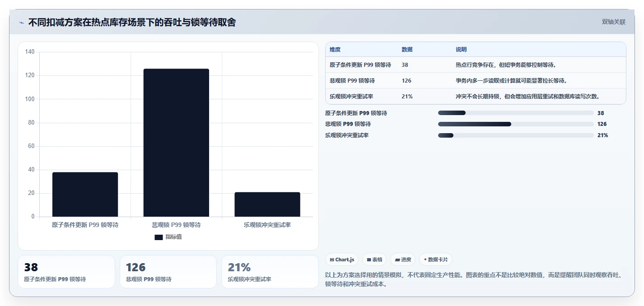Click the tall 悲观锁 P99 锁等待 bar

(176, 143)
